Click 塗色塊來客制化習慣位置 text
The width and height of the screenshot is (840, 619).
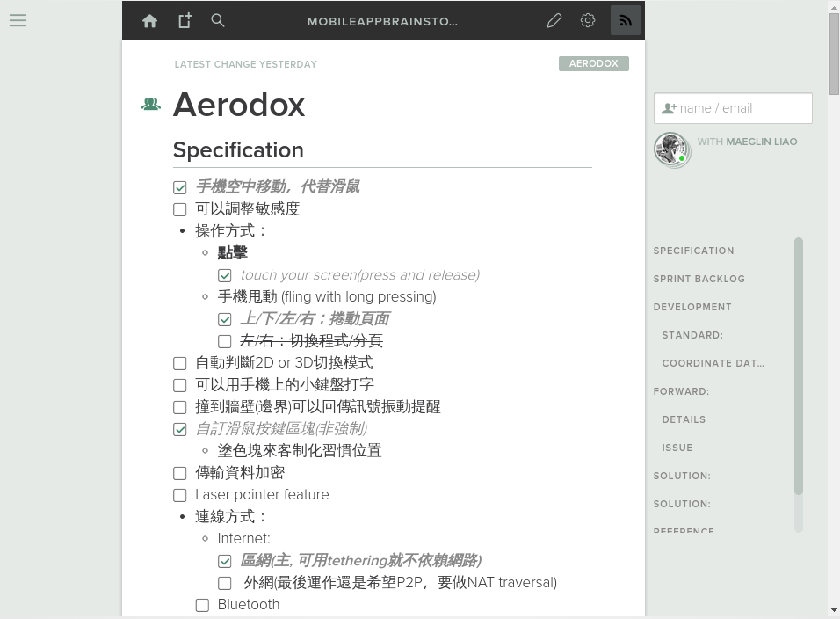point(300,451)
